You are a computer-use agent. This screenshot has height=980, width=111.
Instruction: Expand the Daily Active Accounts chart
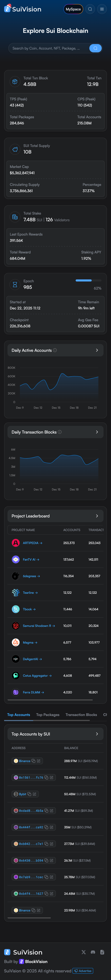[x=97, y=350]
